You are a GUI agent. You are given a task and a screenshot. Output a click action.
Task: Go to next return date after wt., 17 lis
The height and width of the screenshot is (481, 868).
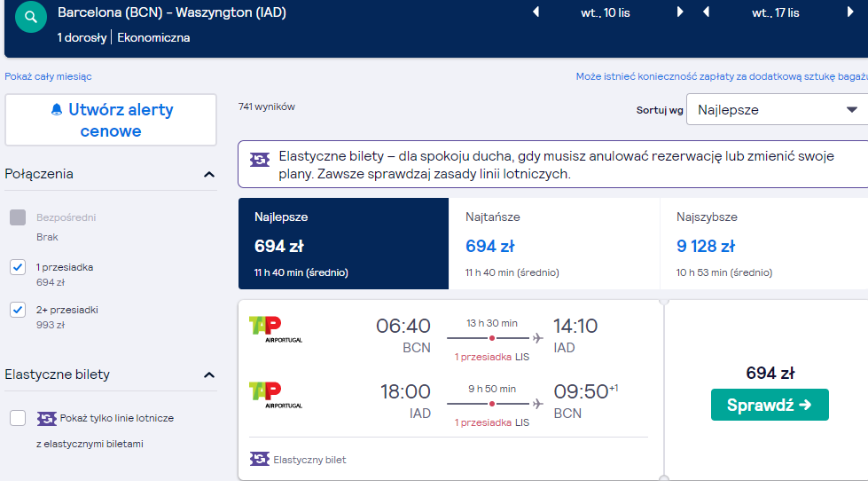click(x=851, y=12)
